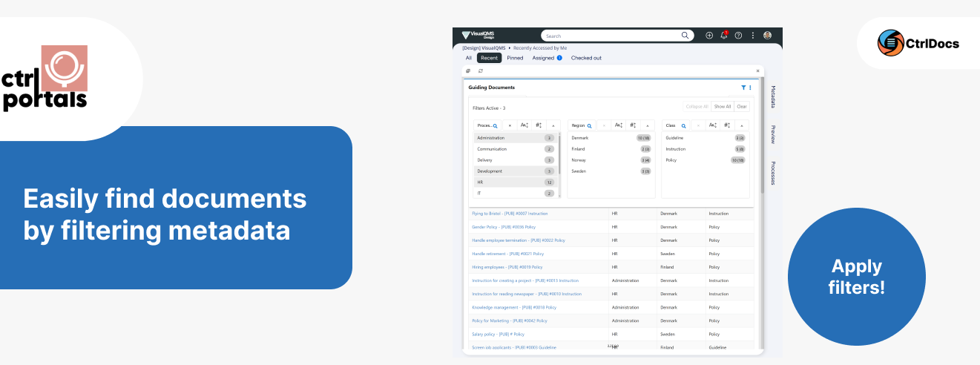Screen dimensions: 980x365
Task: Open the help question mark icon
Action: tap(738, 36)
